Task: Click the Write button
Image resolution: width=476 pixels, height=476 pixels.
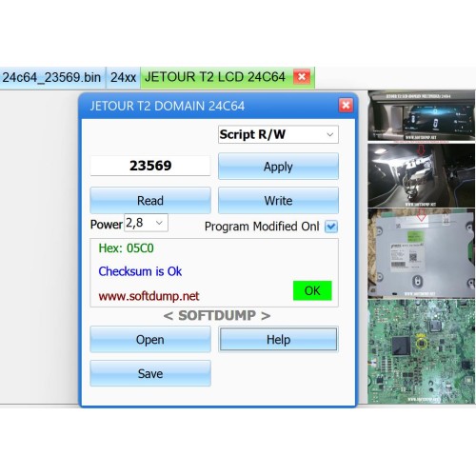Action: click(278, 201)
